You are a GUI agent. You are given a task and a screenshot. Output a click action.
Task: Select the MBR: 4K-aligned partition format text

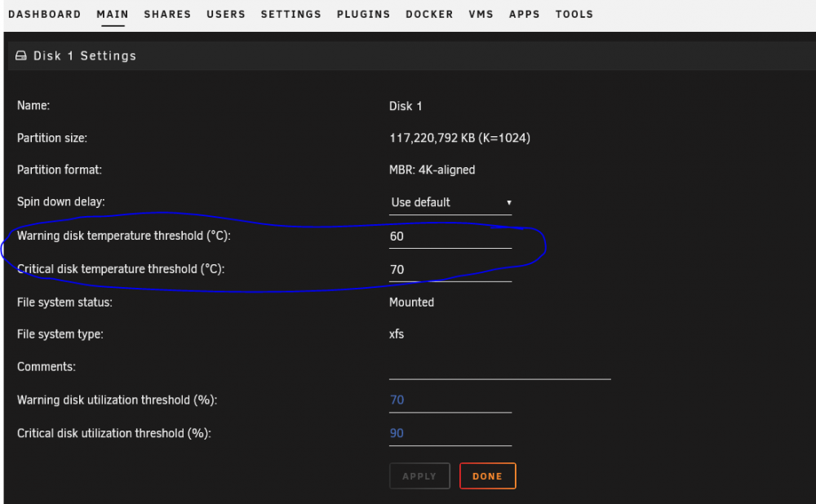coord(432,170)
